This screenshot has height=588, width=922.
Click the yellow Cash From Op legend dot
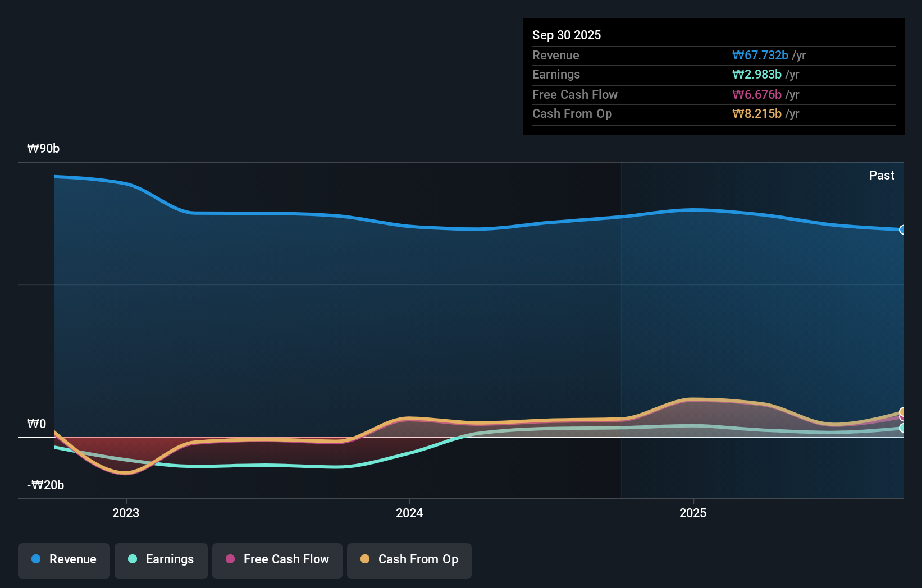point(366,559)
